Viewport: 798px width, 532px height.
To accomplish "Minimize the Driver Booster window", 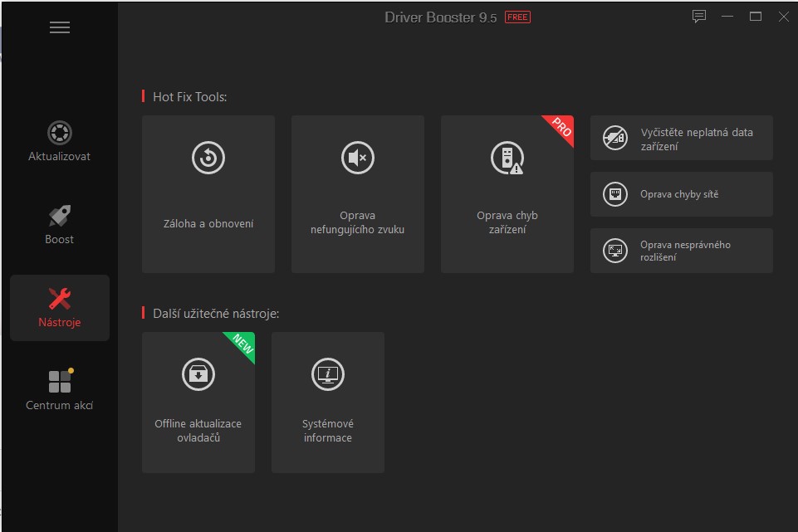I will coord(727,17).
